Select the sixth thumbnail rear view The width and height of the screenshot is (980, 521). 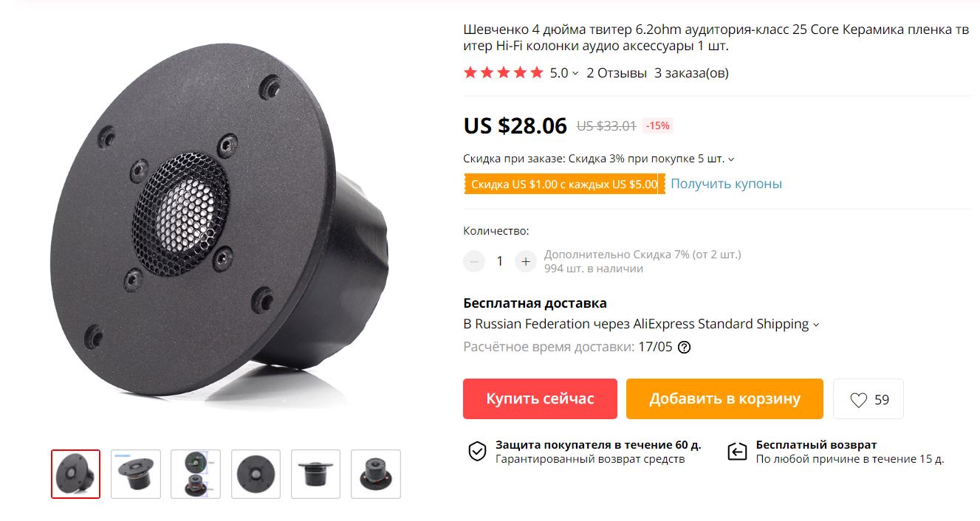(x=376, y=474)
